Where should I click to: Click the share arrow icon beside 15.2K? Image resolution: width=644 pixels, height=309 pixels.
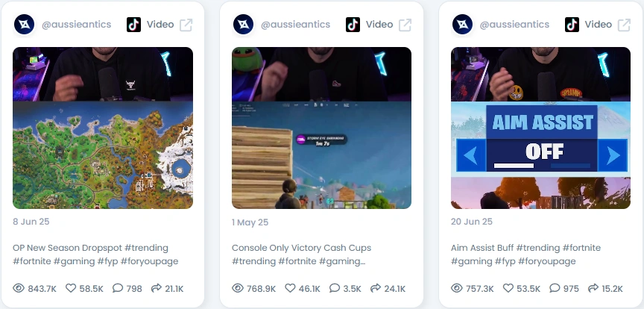(x=593, y=288)
